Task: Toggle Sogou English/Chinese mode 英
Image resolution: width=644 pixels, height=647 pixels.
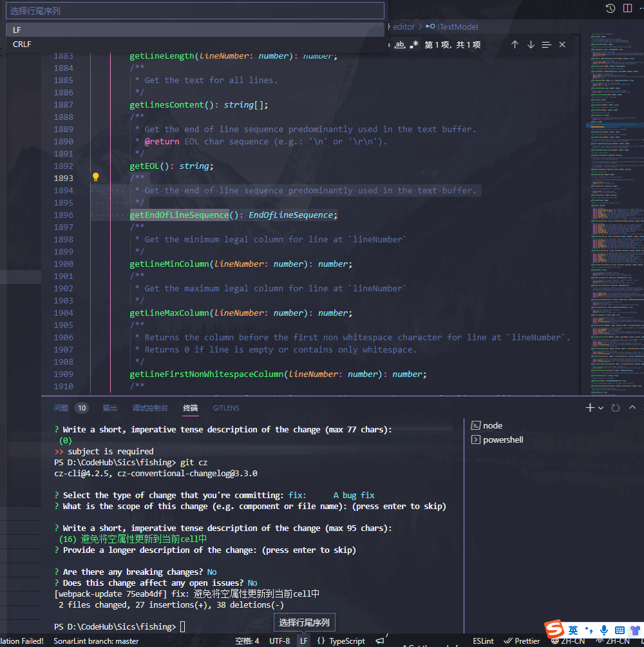Action: (x=573, y=630)
